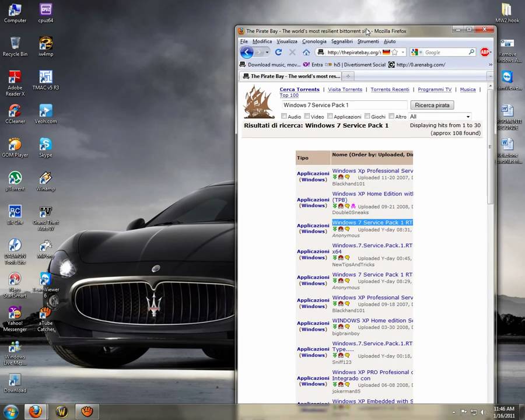525x420 pixels.
Task: Show hidden system tray icons arrow
Action: click(x=454, y=412)
